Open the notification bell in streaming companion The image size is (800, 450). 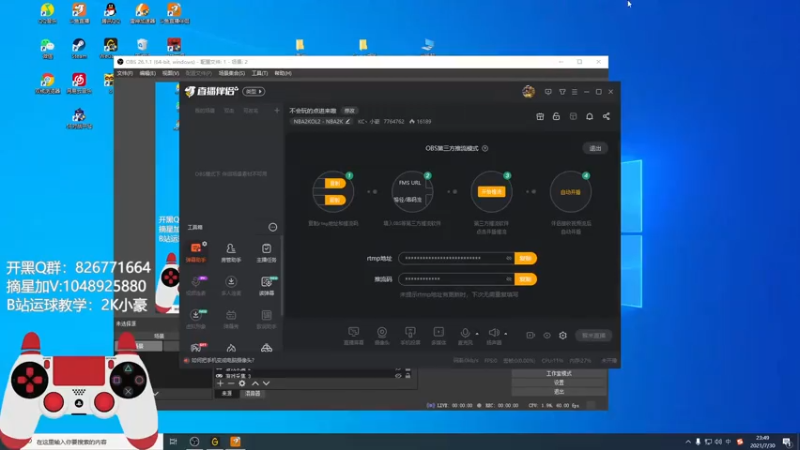589,116
